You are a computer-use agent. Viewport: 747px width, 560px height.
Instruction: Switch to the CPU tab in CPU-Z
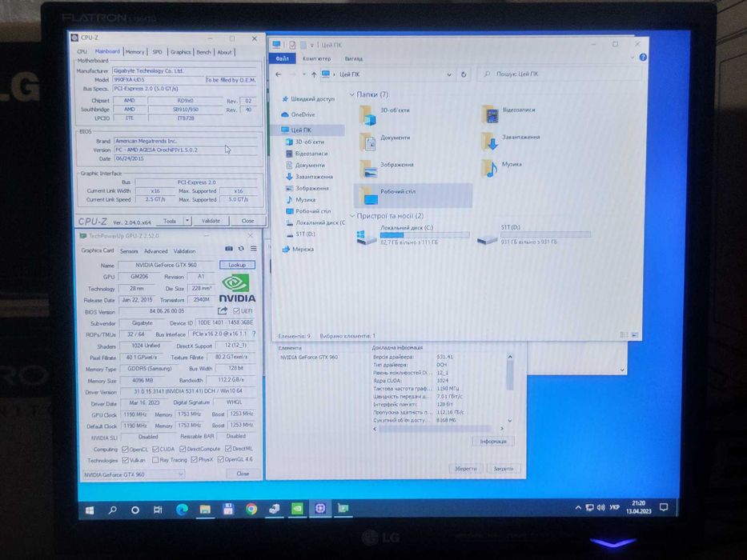[82, 51]
